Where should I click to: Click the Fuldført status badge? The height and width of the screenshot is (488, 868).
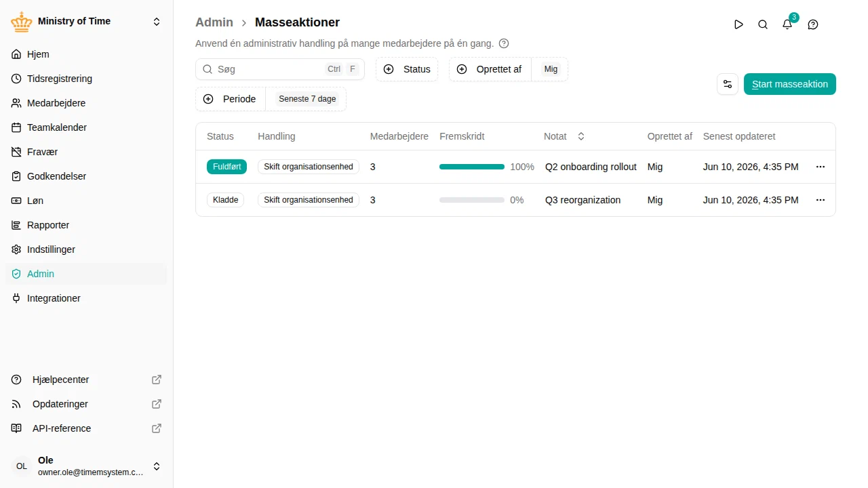(226, 167)
